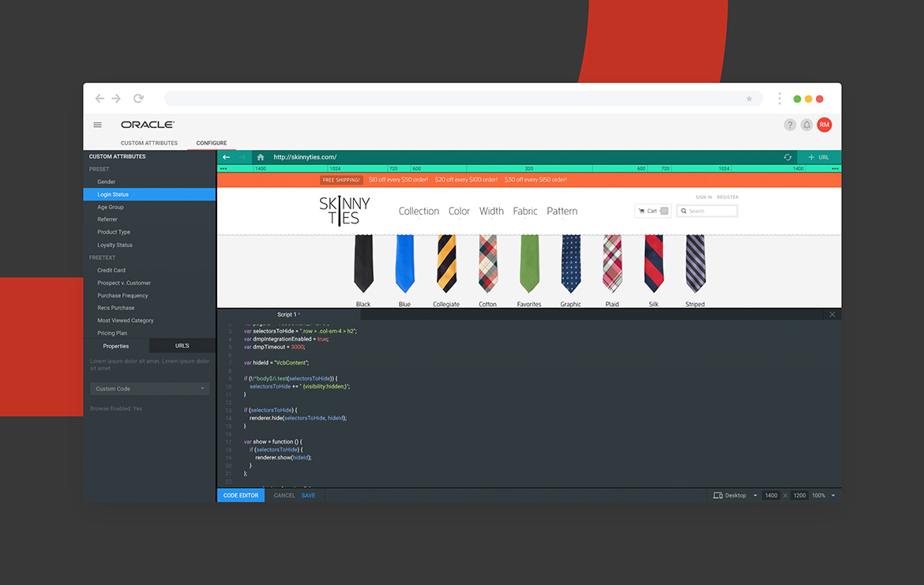Click the right ruler ellipsis icon
924x585 pixels.
tap(835, 168)
